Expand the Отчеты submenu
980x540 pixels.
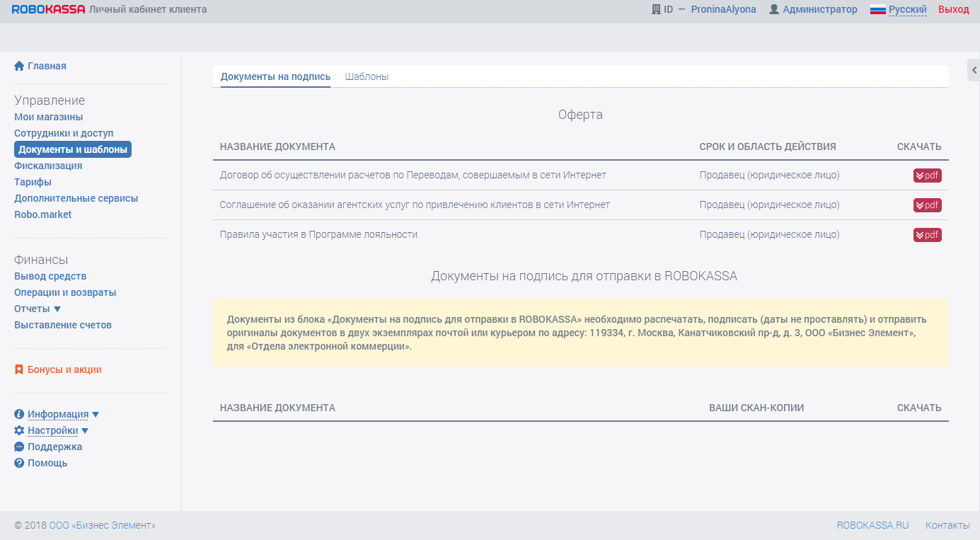coord(57,309)
